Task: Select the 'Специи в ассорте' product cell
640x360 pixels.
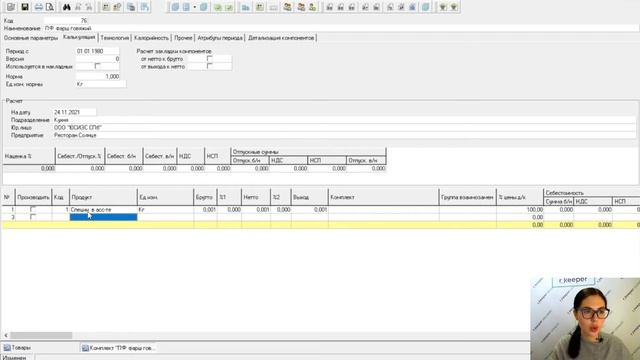Action: click(103, 209)
